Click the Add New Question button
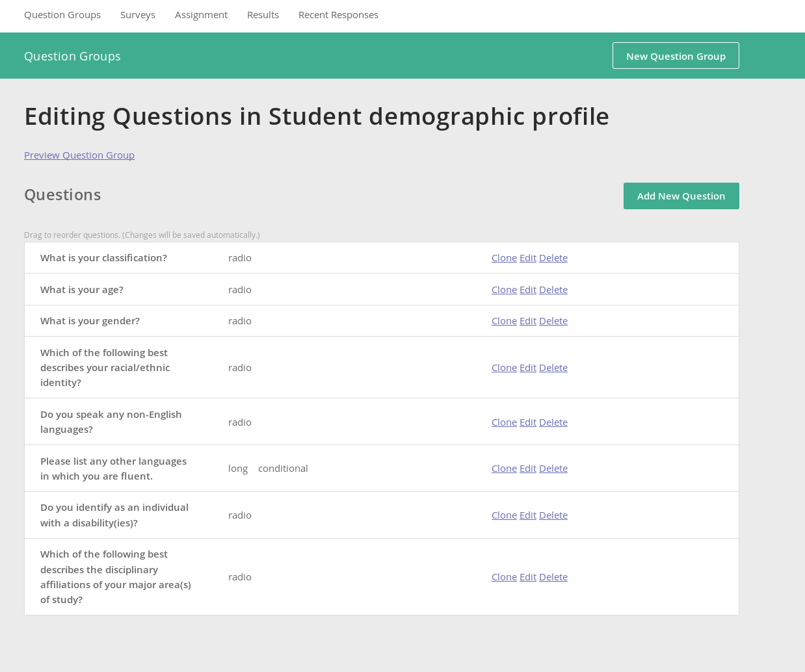This screenshot has height=672, width=805. point(681,196)
